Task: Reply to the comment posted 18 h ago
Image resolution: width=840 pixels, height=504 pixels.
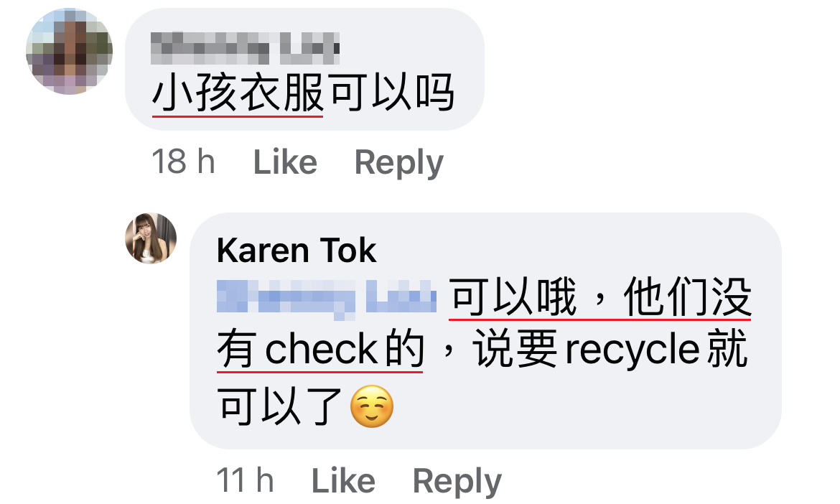Action: point(399,163)
